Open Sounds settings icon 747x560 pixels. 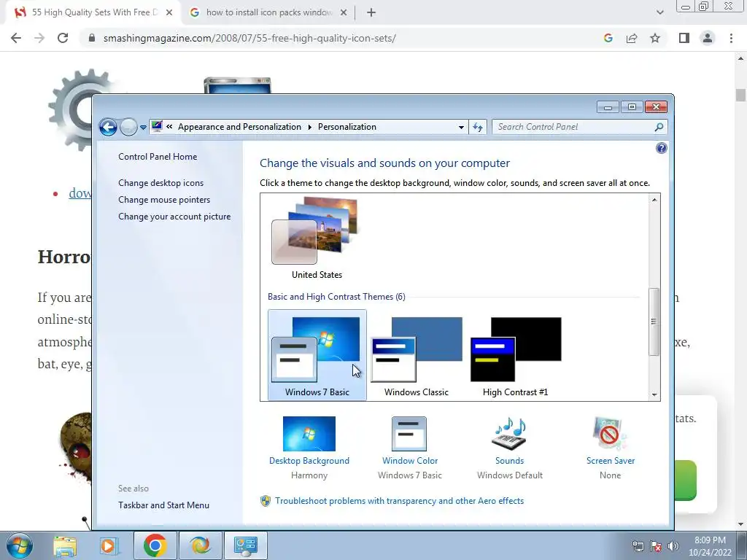coord(509,434)
